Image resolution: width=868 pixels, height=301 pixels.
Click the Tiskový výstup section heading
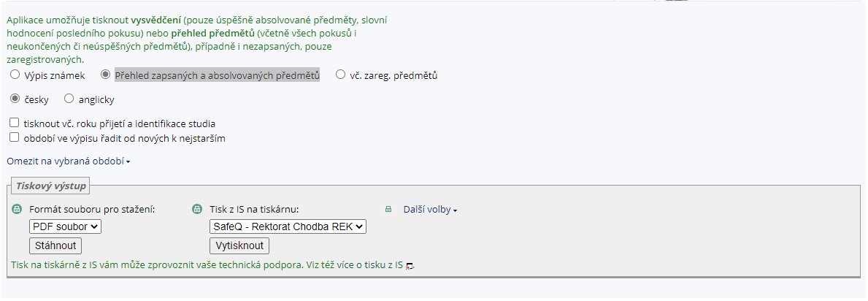[x=51, y=186]
